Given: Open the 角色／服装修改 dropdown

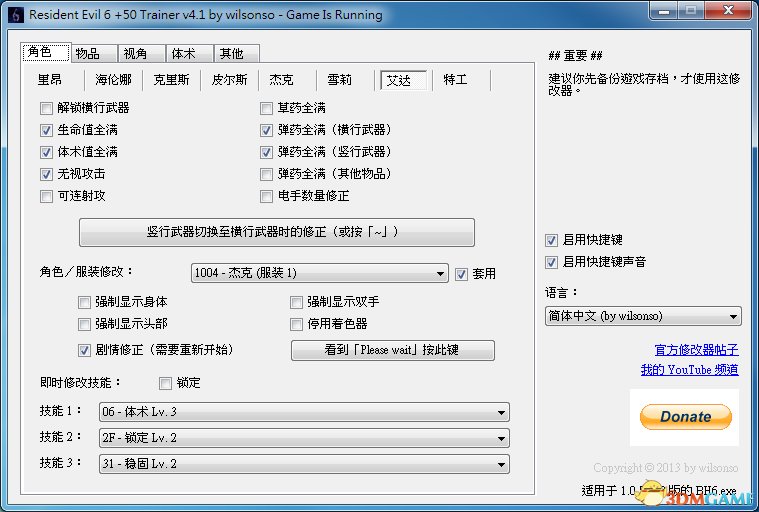Looking at the screenshot, I should click(x=319, y=273).
